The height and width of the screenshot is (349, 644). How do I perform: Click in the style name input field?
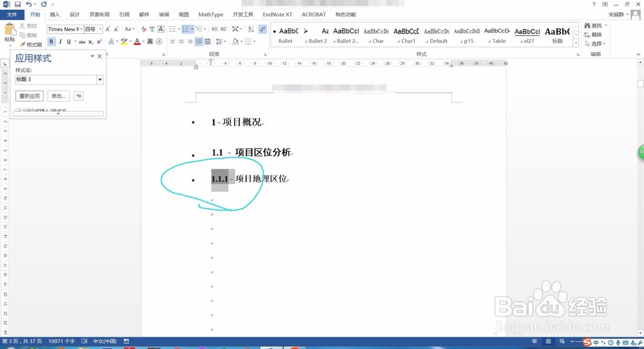click(55, 80)
